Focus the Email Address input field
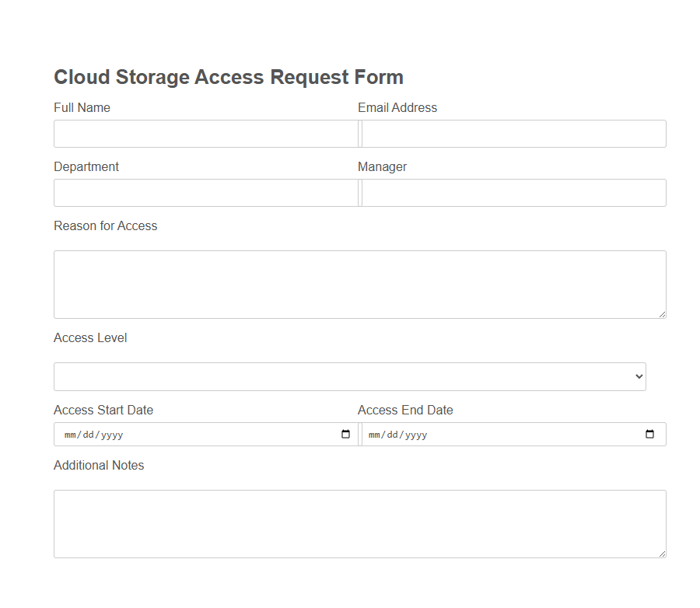The width and height of the screenshot is (700, 608). (x=513, y=133)
